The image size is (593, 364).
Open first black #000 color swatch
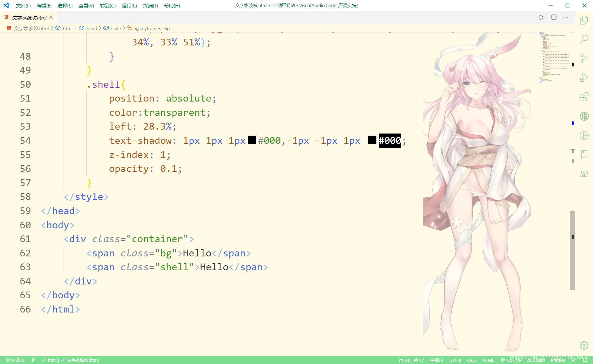click(252, 140)
